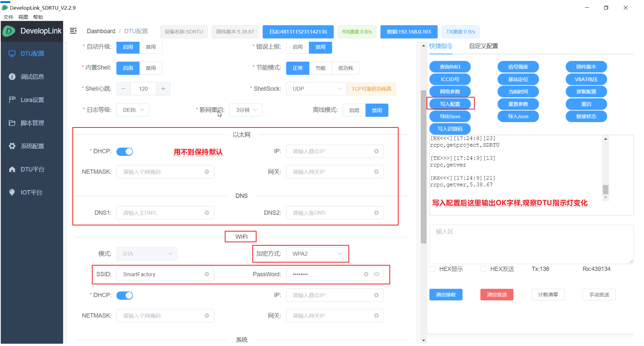Open the 文件 menu
Screen dimensions: 644x346
tap(8, 17)
